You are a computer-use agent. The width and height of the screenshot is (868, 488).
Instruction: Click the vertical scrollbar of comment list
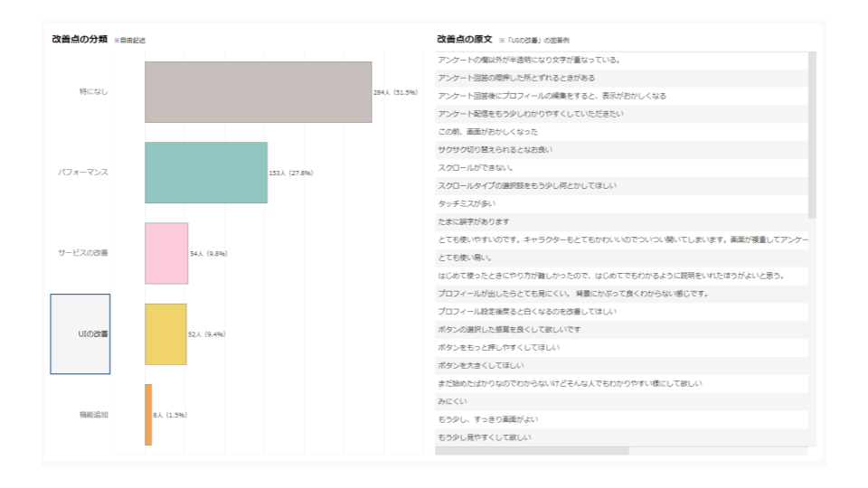pyautogui.click(x=812, y=136)
